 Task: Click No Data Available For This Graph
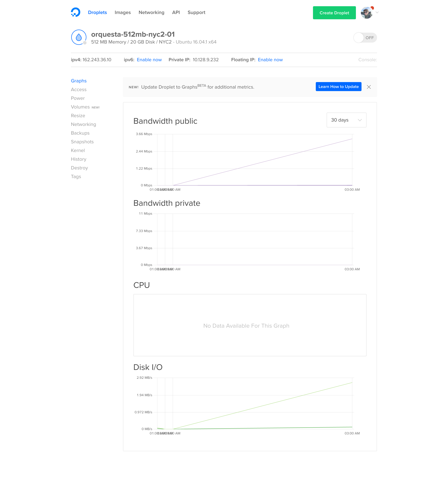246,326
